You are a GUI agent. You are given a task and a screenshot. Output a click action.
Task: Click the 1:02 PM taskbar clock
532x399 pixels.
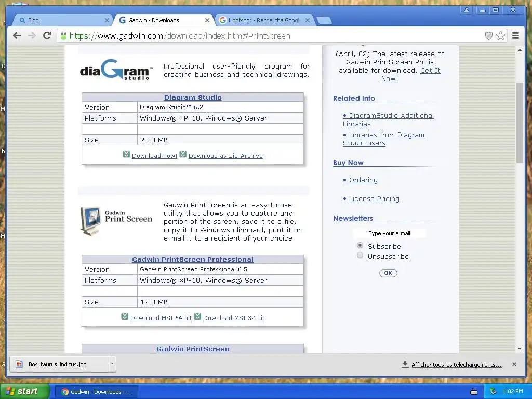tap(513, 392)
